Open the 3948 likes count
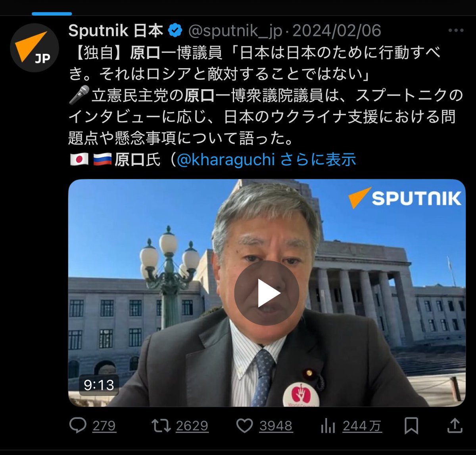The height and width of the screenshot is (455, 476). [x=276, y=426]
